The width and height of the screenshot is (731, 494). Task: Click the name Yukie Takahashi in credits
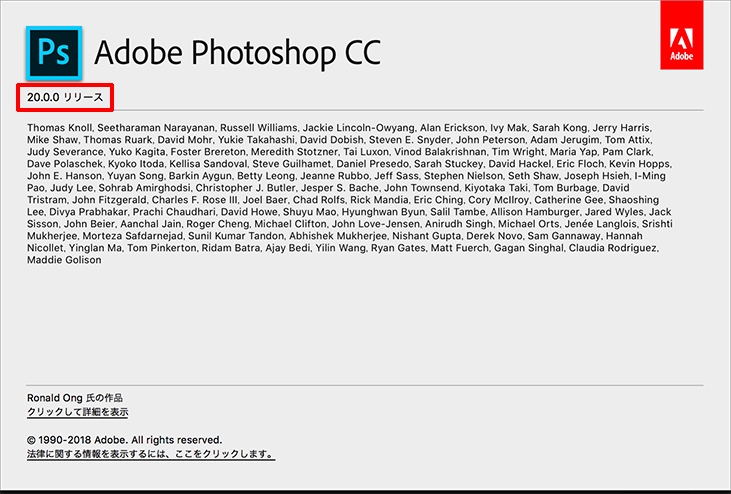[x=256, y=140]
